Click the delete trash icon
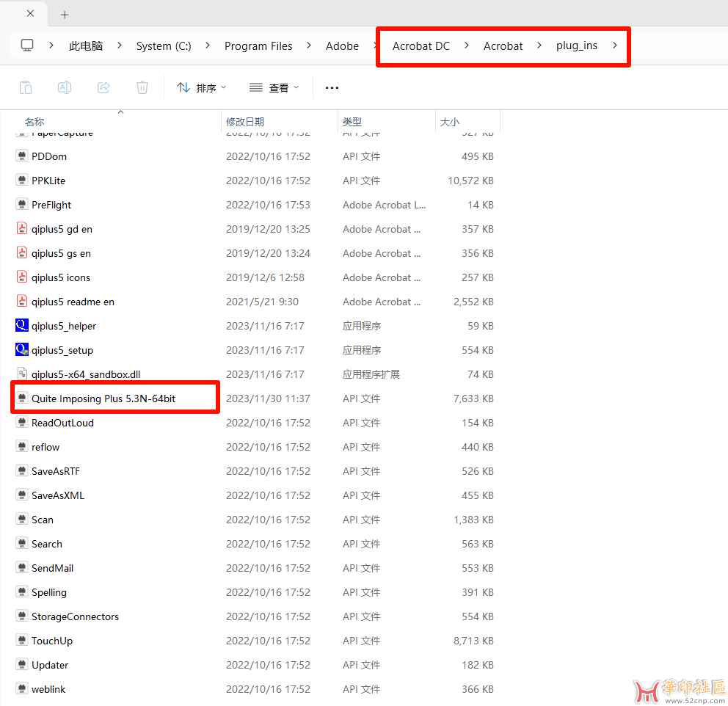 pos(142,87)
